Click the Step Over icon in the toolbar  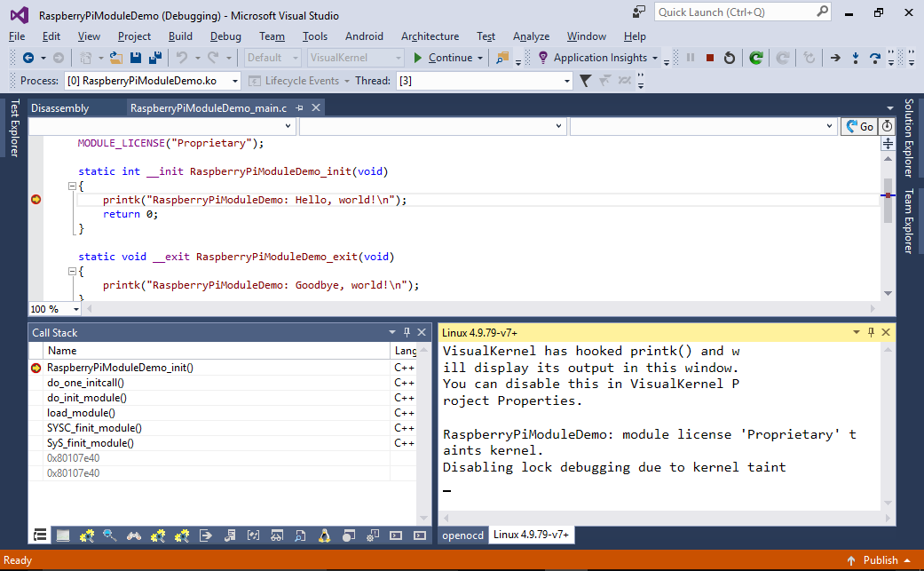pyautogui.click(x=875, y=58)
